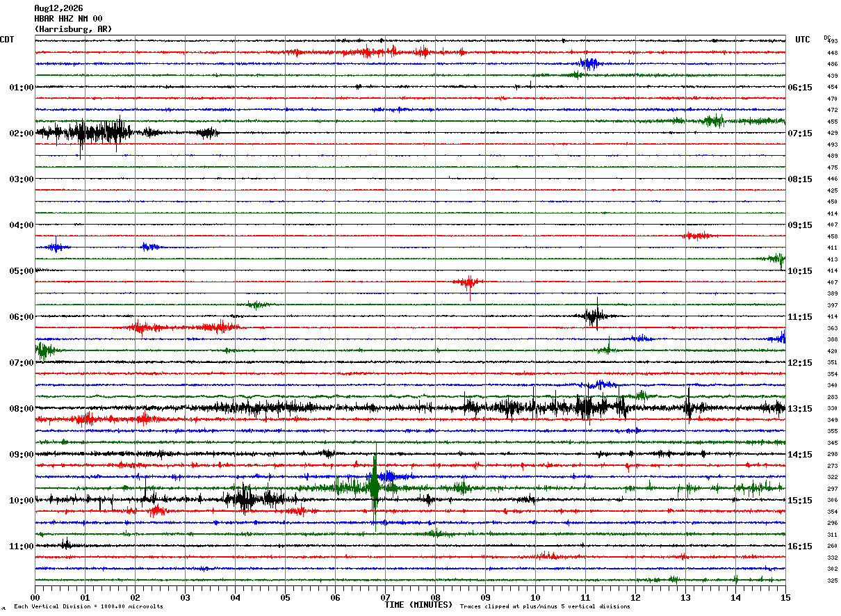The height and width of the screenshot is (616, 841).
Task: Click the 02:00 CDT time label
Action: (x=22, y=133)
